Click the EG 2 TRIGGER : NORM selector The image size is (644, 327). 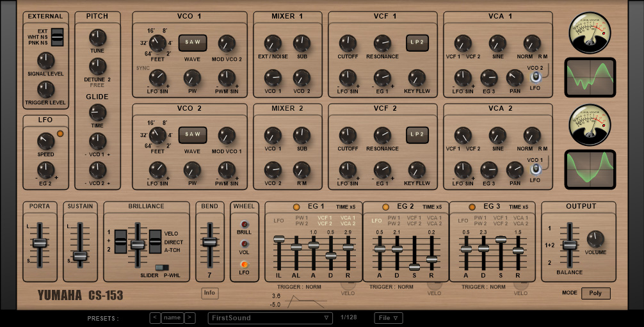391,287
